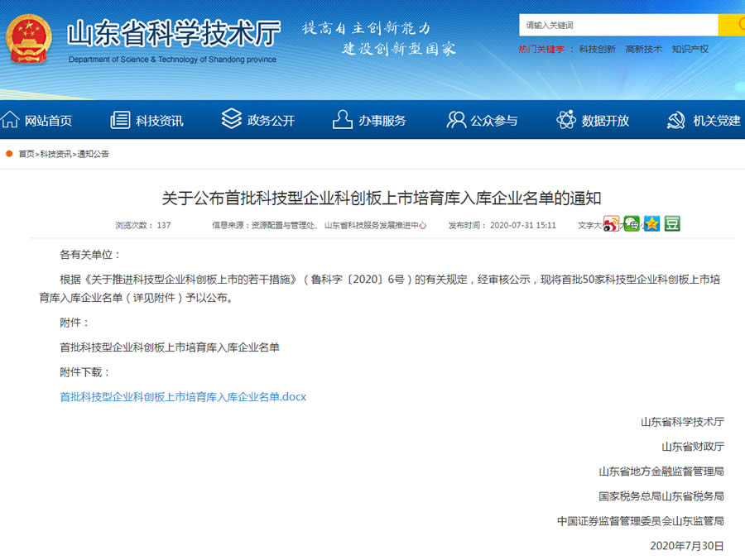Go to 科技资讯 in the navigation bar
This screenshot has height=560, width=745.
[x=147, y=121]
